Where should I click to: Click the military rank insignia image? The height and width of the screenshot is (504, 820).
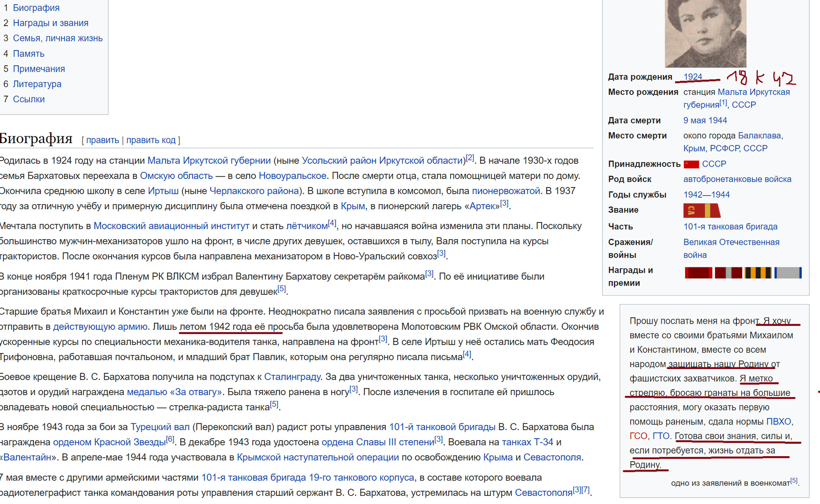tap(701, 210)
